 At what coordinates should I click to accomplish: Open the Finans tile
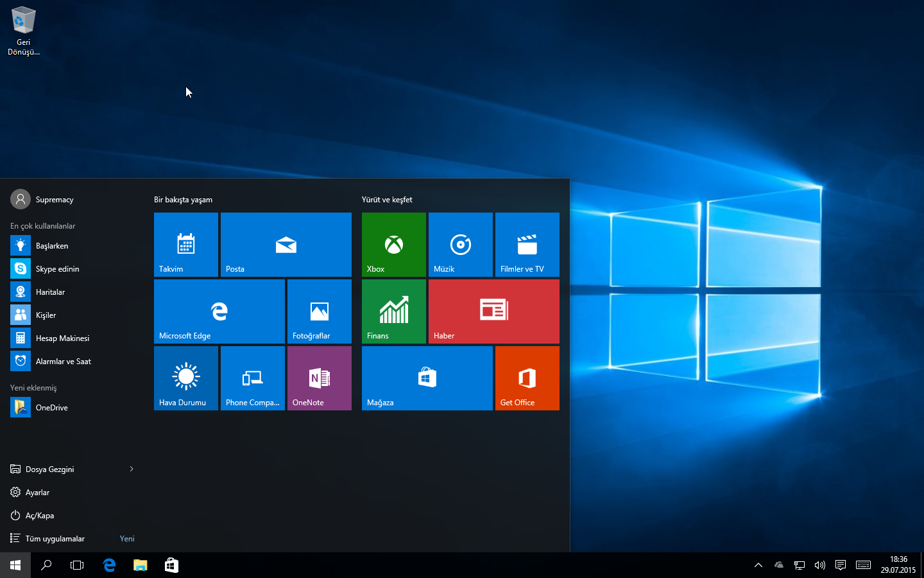point(394,311)
